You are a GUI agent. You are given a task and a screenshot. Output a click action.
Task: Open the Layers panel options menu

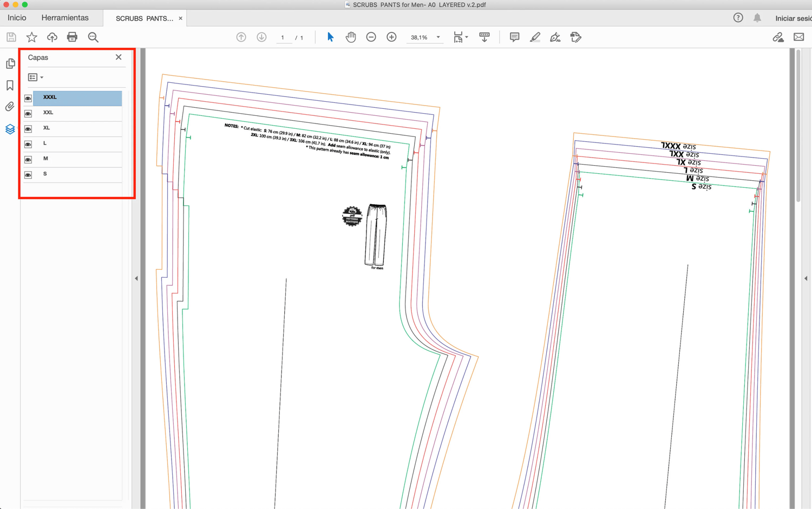coord(36,77)
